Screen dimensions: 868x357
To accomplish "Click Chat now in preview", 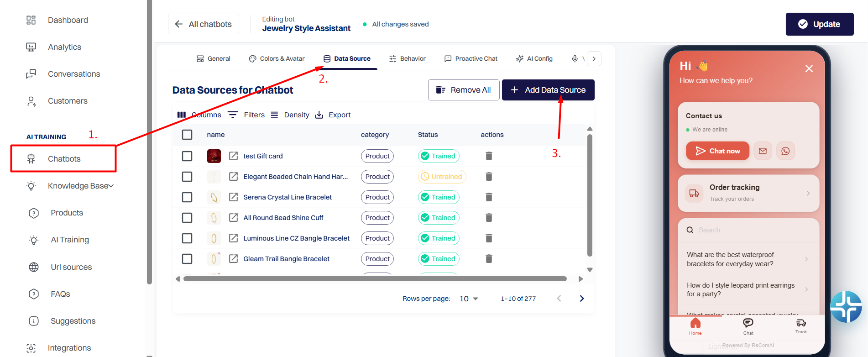I will click(717, 151).
